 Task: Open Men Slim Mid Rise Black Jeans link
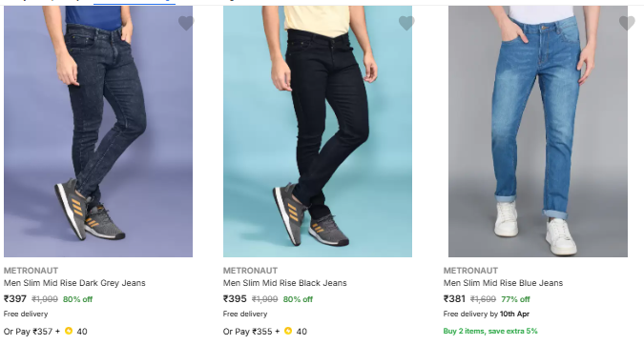point(284,283)
